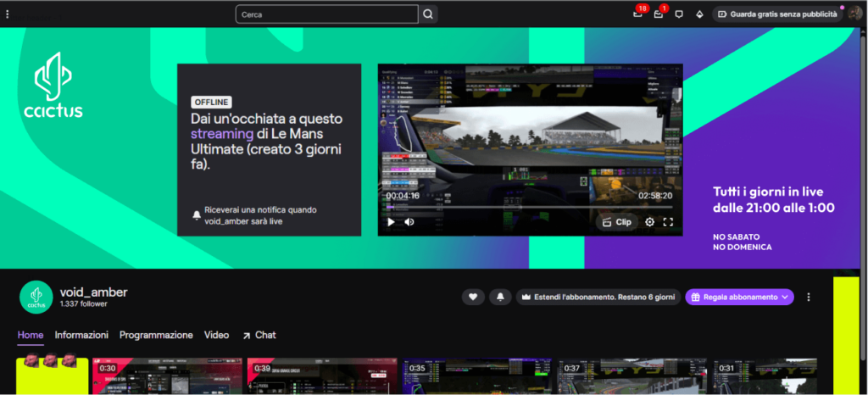Open the inbox icon with badge 1
This screenshot has width=868, height=395.
(x=658, y=14)
